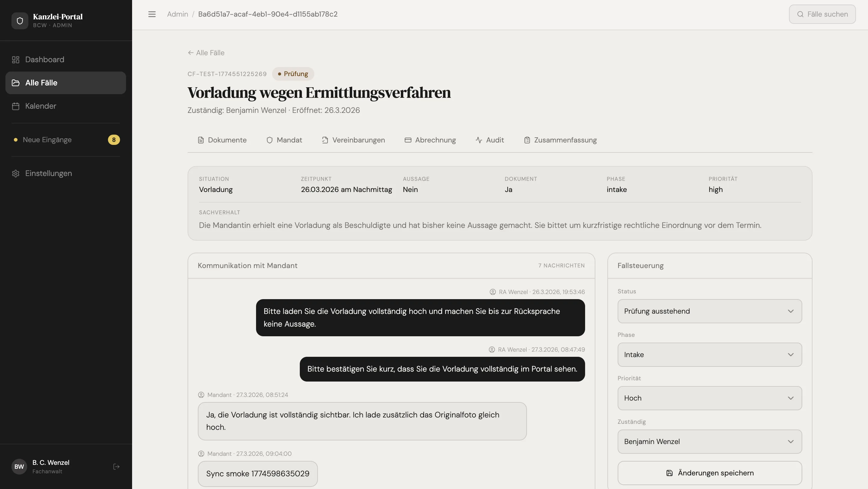This screenshot has width=868, height=489.
Task: Open the Phase dropdown showing Intake
Action: pos(709,355)
